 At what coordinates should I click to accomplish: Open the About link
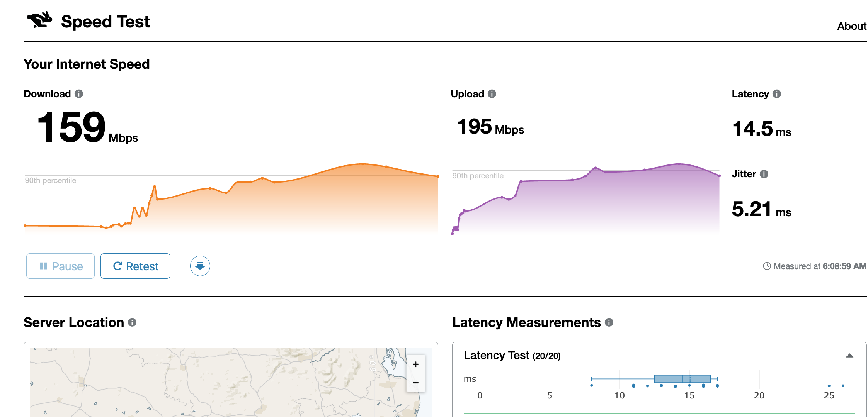click(851, 26)
